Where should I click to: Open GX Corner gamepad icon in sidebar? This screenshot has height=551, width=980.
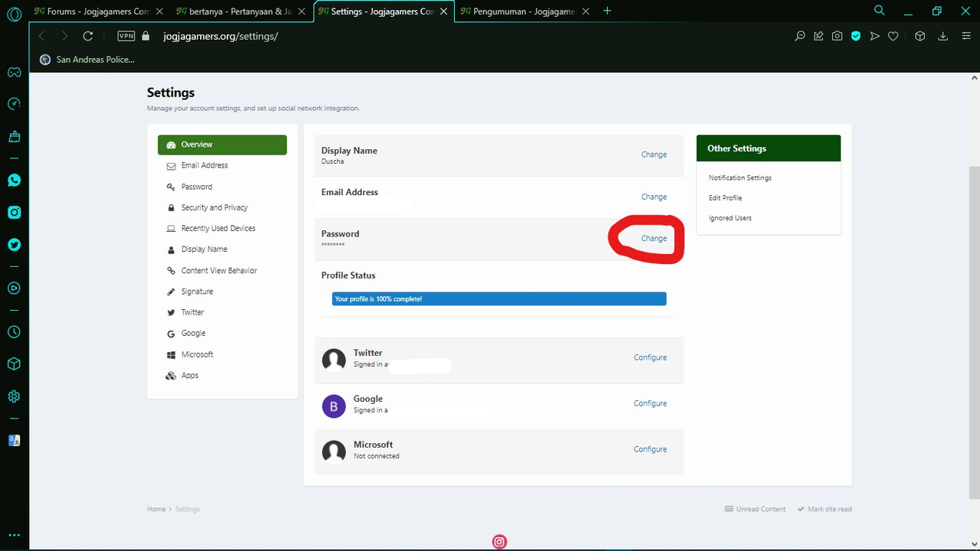[14, 73]
